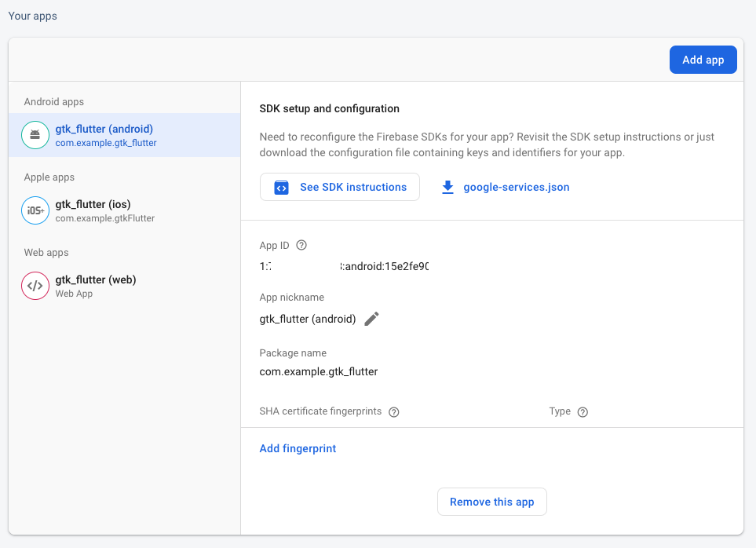Click the Android robot app icon
756x548 pixels.
tap(35, 134)
